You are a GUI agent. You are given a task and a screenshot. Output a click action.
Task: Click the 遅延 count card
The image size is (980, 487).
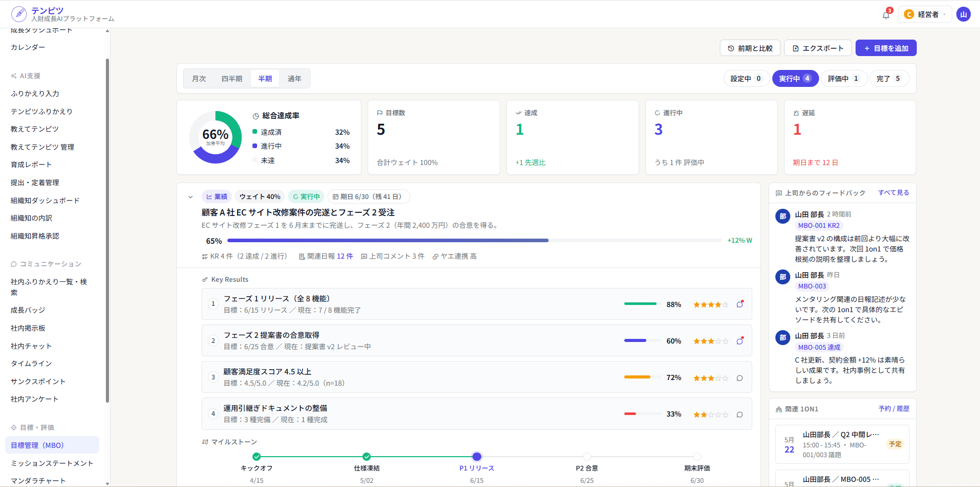pos(850,137)
